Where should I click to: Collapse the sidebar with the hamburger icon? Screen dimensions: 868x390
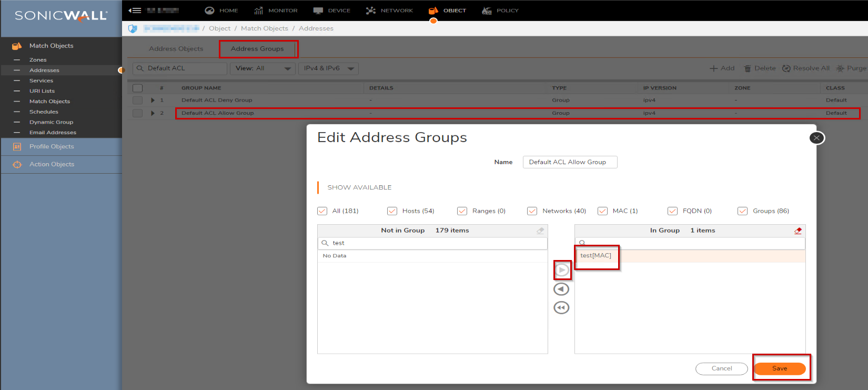(135, 11)
